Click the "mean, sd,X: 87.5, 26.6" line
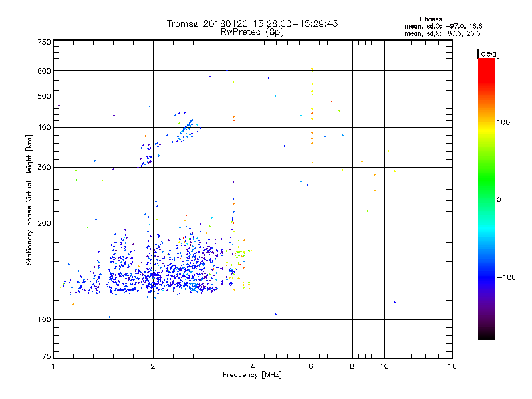 tap(442, 33)
